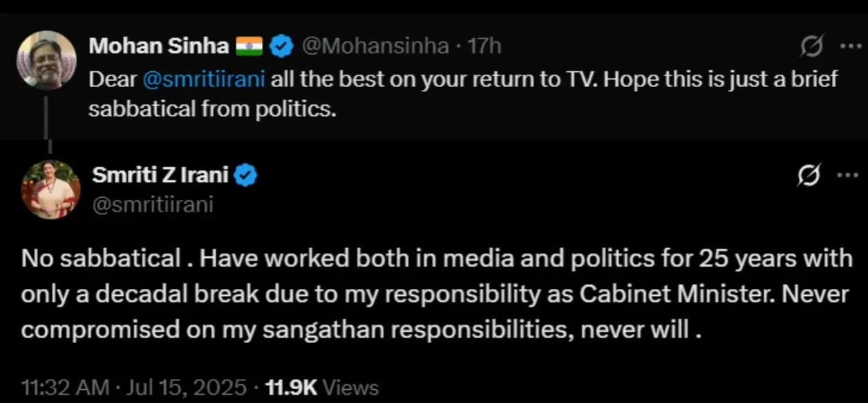Expand the three-dot menu on Smriti's reply

point(847,176)
